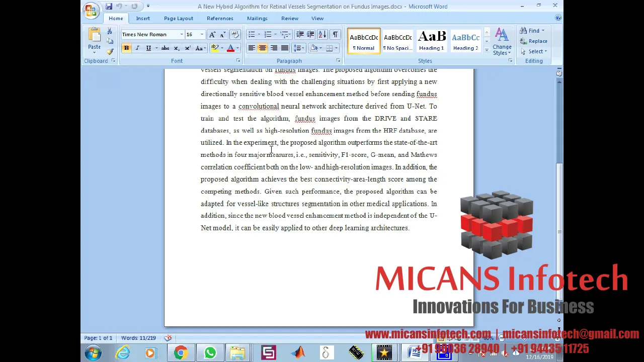Expand the Styles gallery More arrow
The width and height of the screenshot is (644, 362).
pyautogui.click(x=487, y=50)
